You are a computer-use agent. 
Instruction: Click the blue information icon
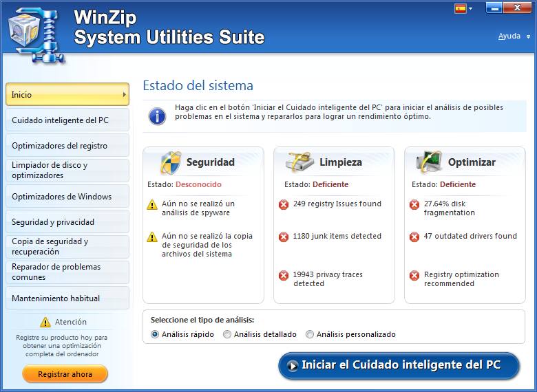coord(158,115)
